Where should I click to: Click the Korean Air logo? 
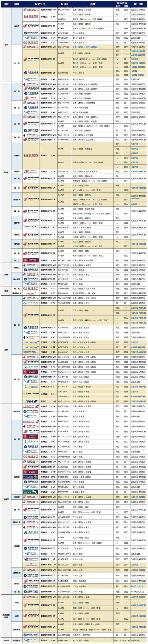click(x=31, y=352)
